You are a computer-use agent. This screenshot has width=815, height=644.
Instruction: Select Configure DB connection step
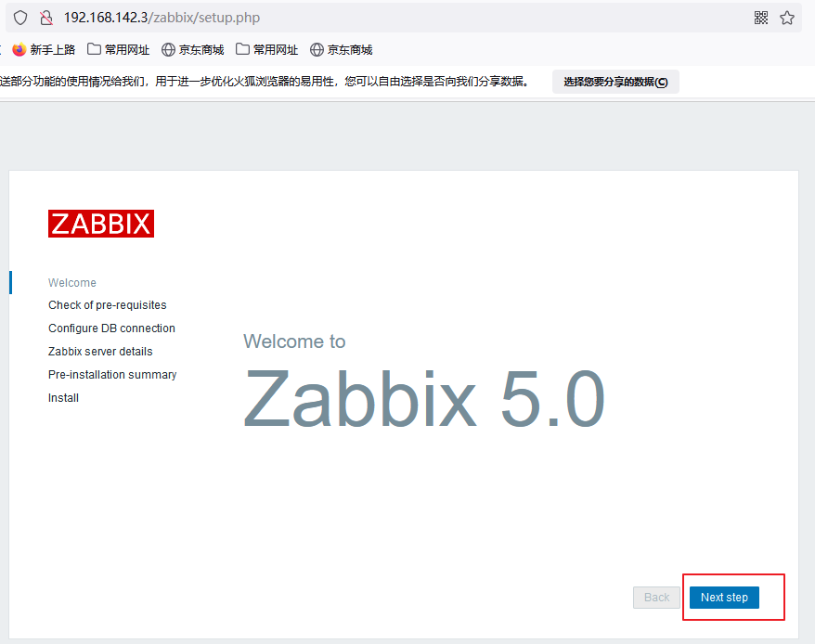tap(111, 328)
